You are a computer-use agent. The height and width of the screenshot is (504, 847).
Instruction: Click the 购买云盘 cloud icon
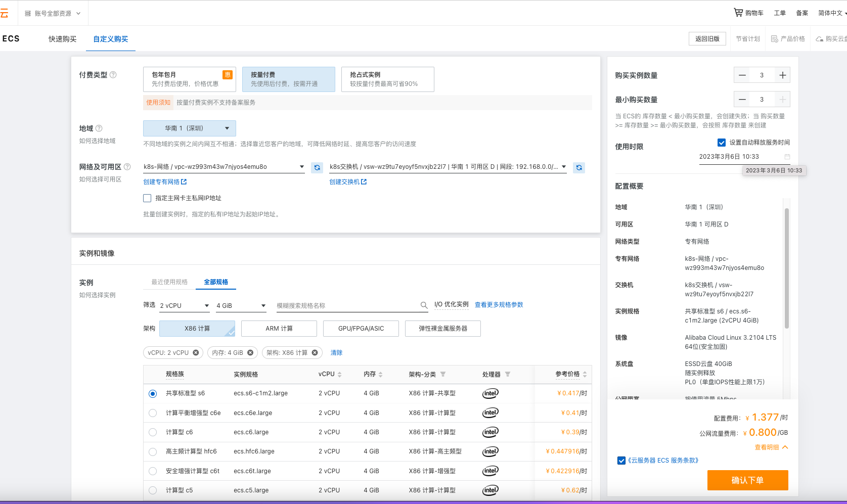point(819,39)
